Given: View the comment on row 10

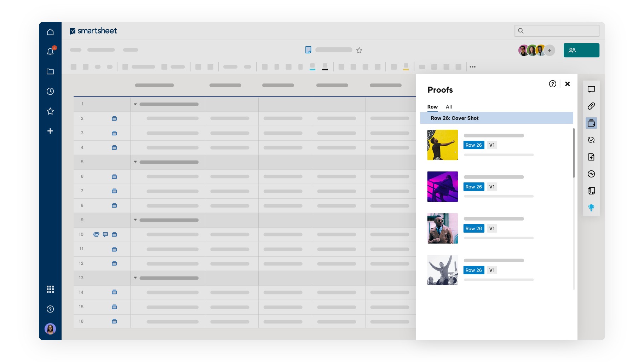Looking at the screenshot, I should click(x=105, y=234).
